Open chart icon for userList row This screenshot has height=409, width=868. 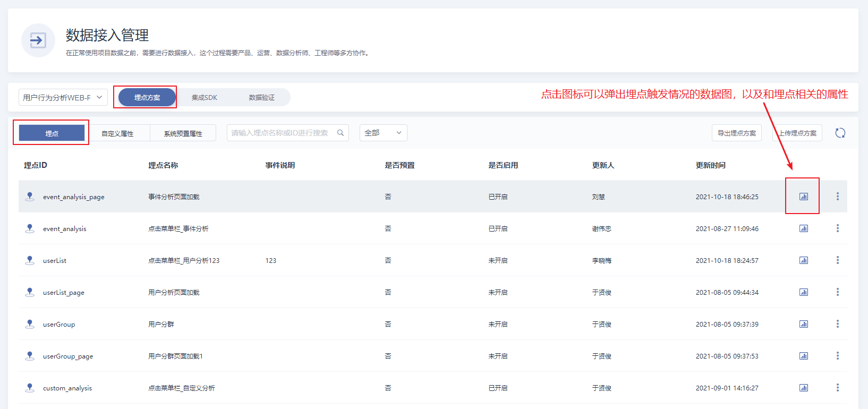tap(804, 260)
